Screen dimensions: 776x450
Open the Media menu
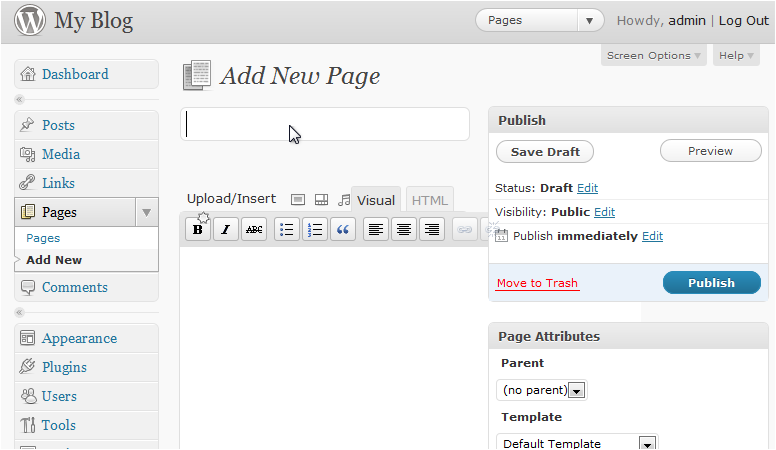click(61, 154)
